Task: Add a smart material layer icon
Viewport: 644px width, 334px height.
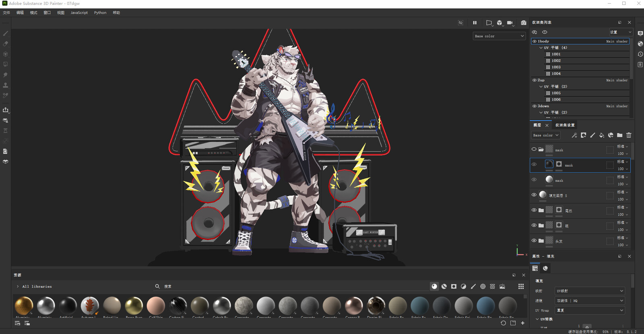Action: point(611,135)
